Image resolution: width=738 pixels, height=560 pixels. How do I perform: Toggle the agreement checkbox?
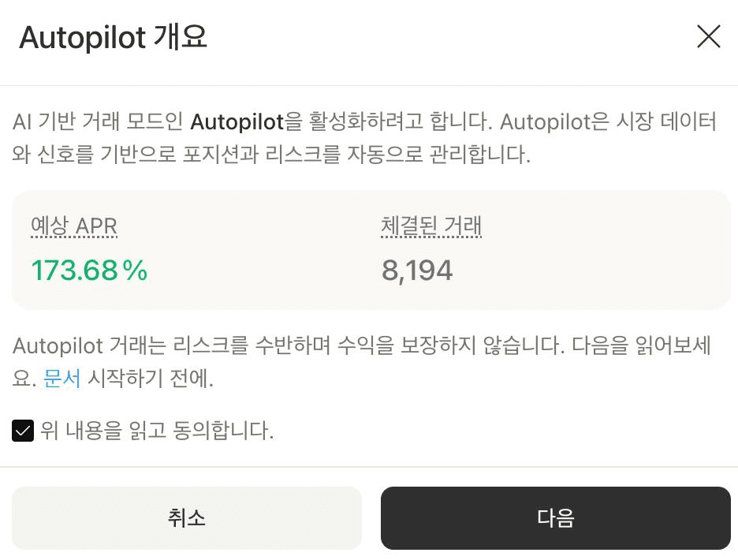tap(23, 431)
